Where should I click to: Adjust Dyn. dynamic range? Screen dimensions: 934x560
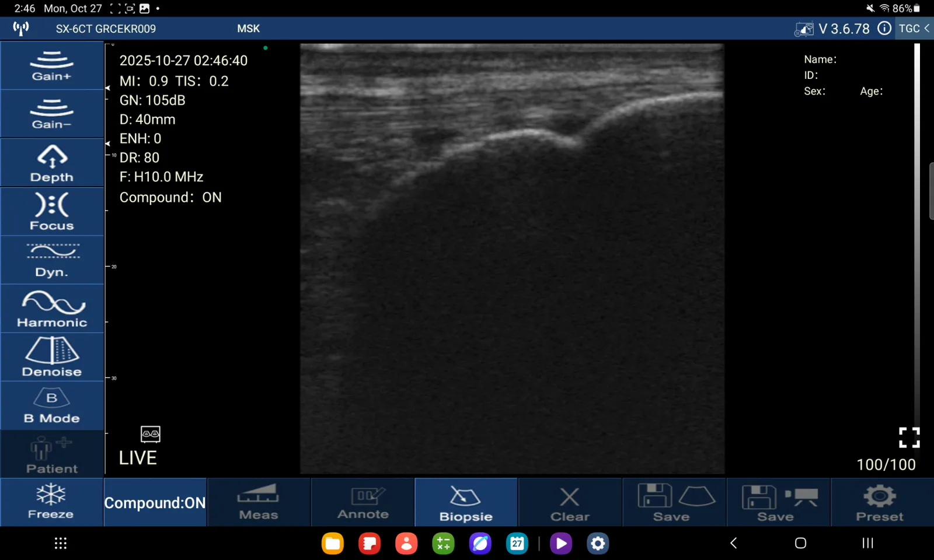[x=52, y=260]
